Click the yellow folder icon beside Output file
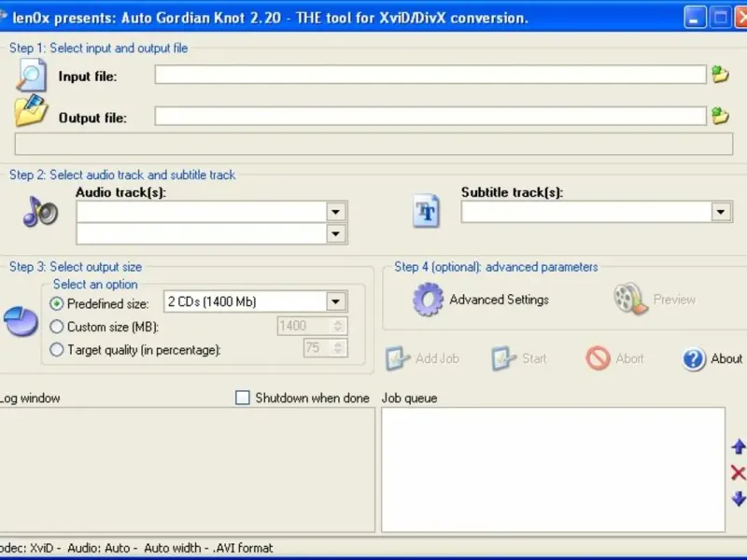The image size is (747, 560). pyautogui.click(x=31, y=110)
